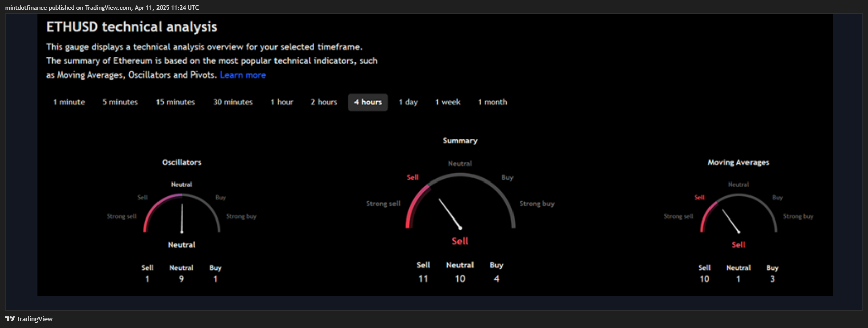Screen dimensions: 868x328
Task: Click the Oscillators Neutral count of 9
Action: (181, 279)
